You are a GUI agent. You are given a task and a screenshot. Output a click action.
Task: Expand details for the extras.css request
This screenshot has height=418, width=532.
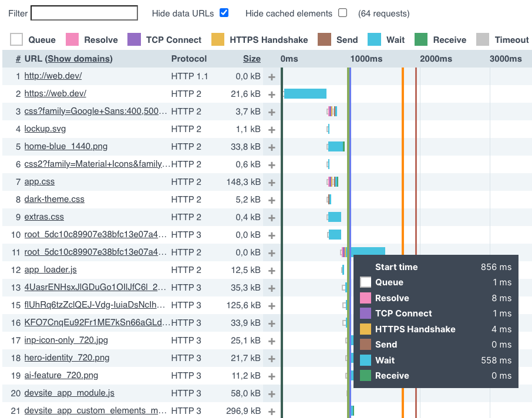coord(271,217)
